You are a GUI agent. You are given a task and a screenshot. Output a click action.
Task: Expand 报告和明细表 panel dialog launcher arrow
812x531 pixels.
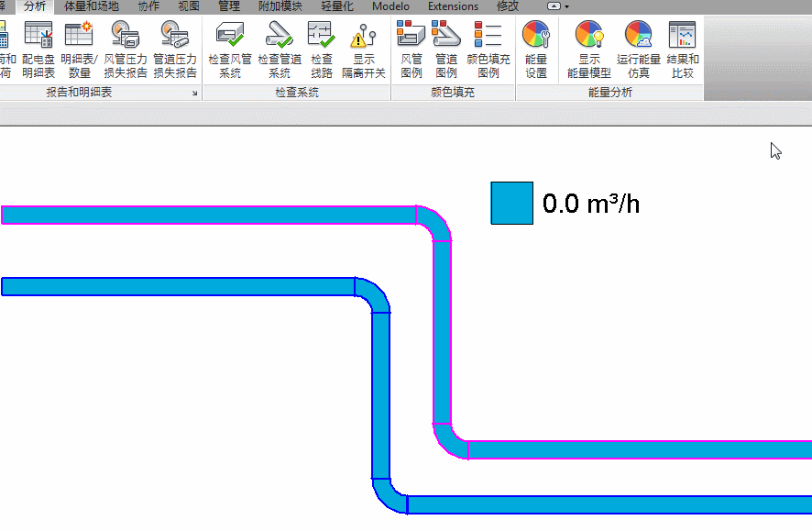(194, 94)
